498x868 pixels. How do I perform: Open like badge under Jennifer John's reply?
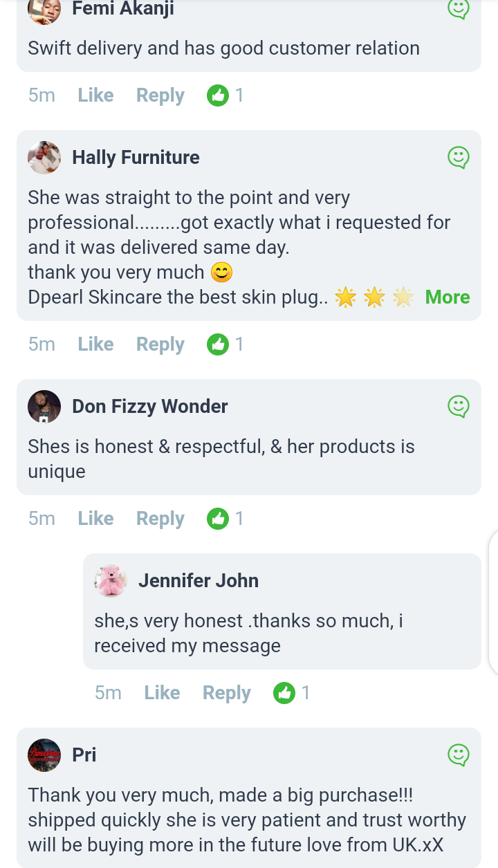(285, 693)
